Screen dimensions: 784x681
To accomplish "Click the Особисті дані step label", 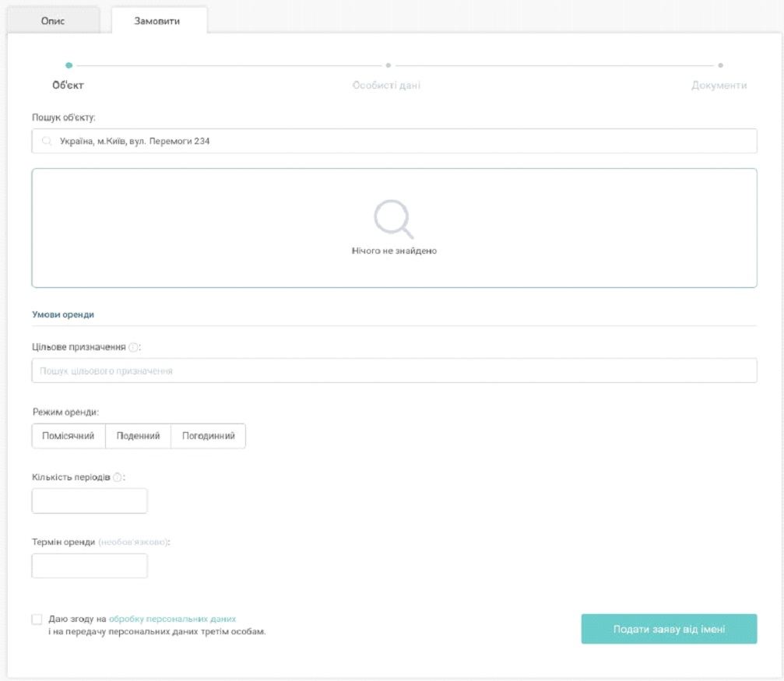I will coord(386,86).
